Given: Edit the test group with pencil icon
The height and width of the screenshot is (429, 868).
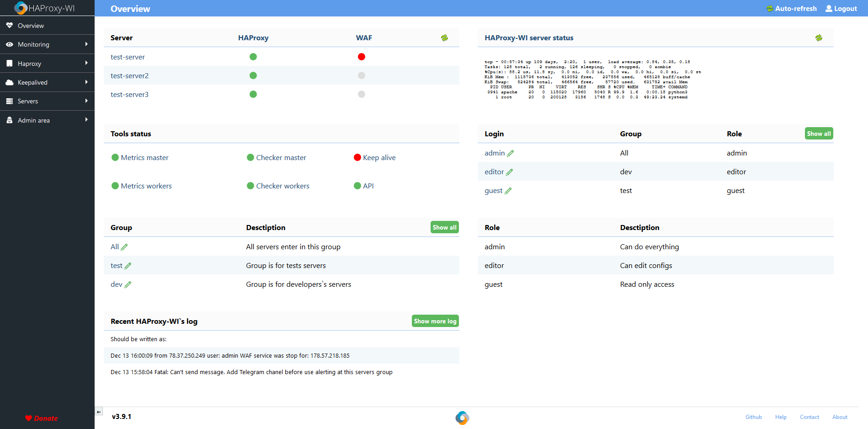Looking at the screenshot, I should coord(128,266).
